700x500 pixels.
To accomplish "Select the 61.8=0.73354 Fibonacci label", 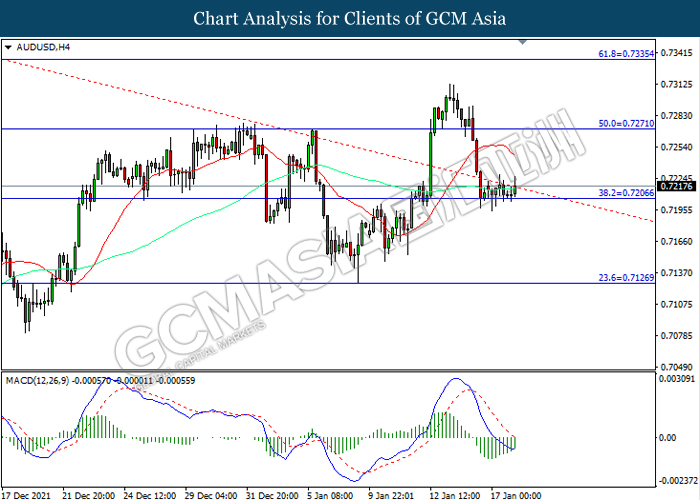I will (x=626, y=54).
